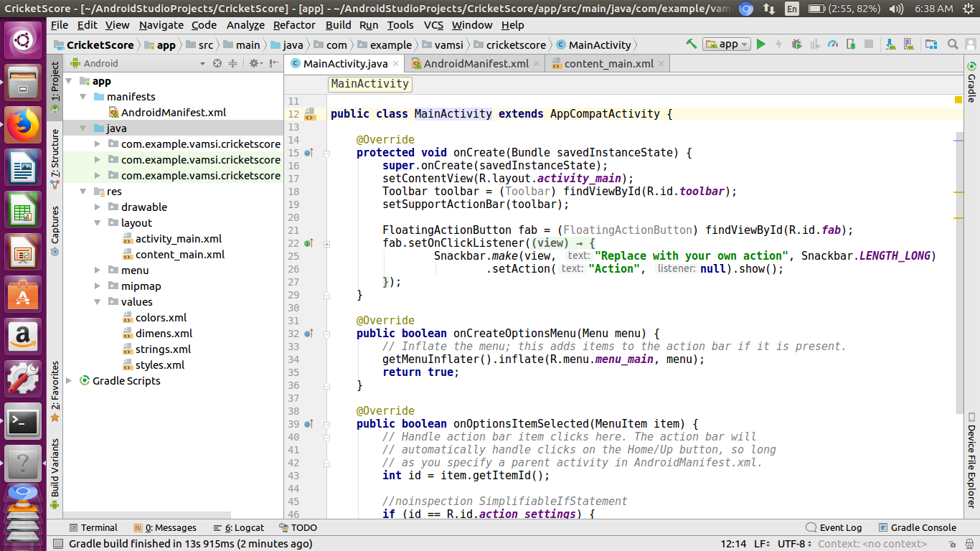The height and width of the screenshot is (551, 980).
Task: Launch Firefox from the Ubuntu dock
Action: click(x=23, y=125)
